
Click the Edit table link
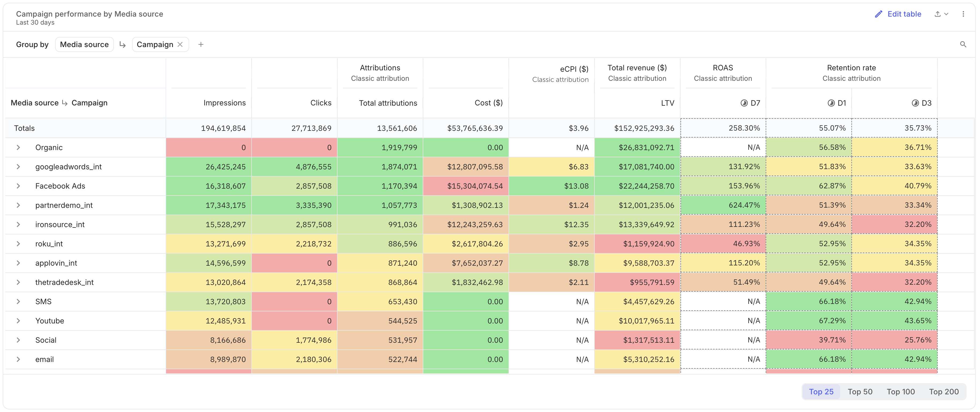coord(904,14)
